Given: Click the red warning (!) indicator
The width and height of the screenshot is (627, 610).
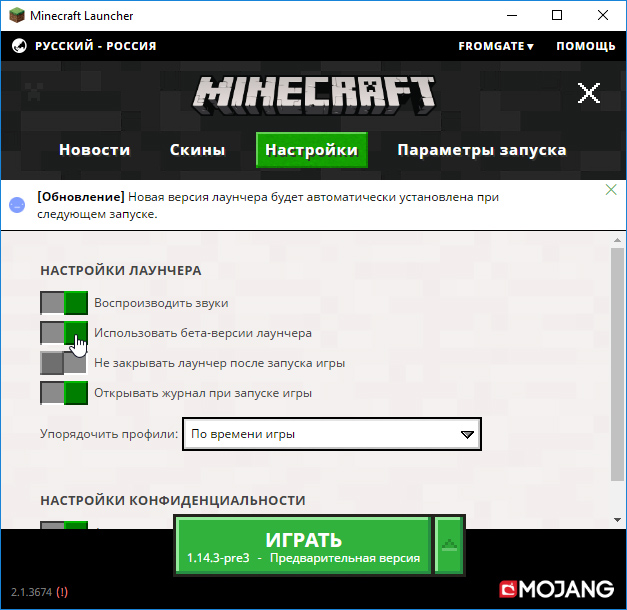Looking at the screenshot, I should point(62,592).
